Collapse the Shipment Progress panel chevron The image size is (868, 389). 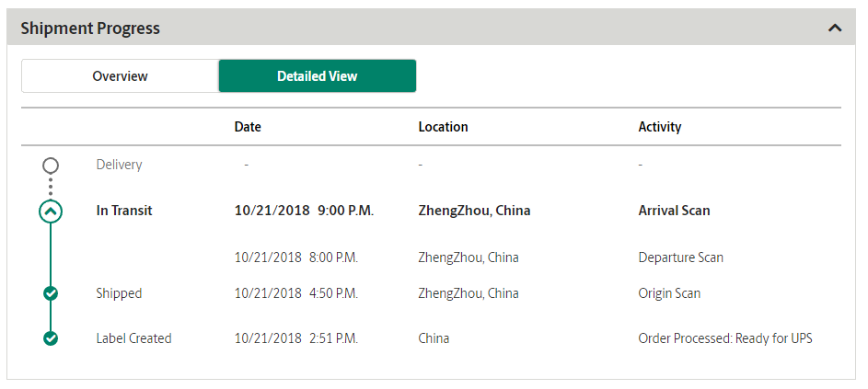click(835, 28)
